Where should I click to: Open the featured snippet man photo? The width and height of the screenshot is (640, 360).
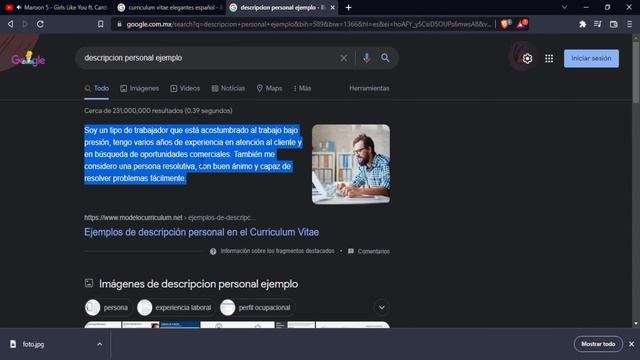(351, 164)
